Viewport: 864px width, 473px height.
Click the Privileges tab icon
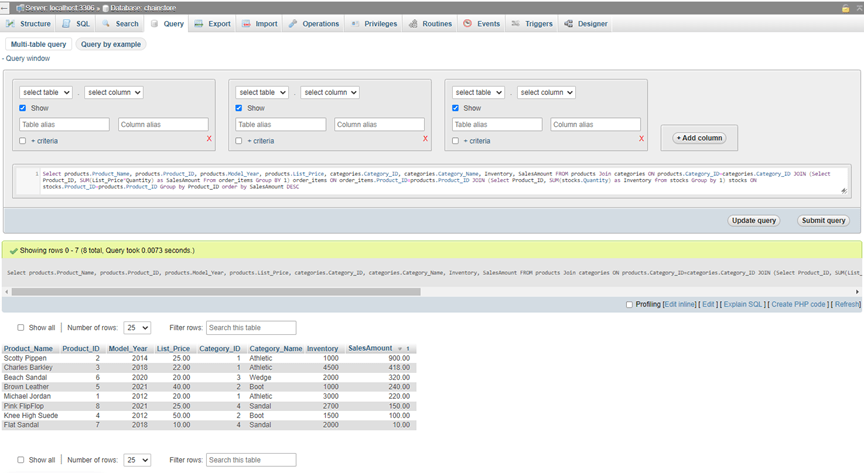tap(355, 23)
